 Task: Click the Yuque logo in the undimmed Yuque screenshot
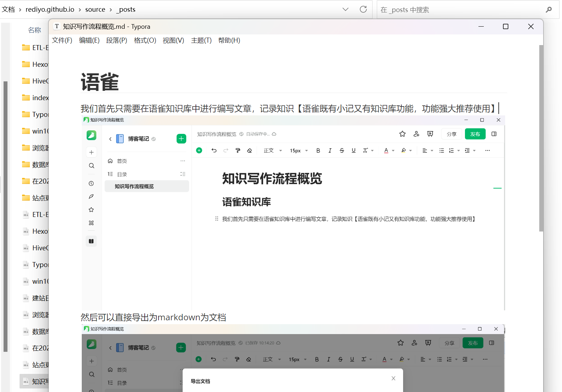tap(91, 135)
